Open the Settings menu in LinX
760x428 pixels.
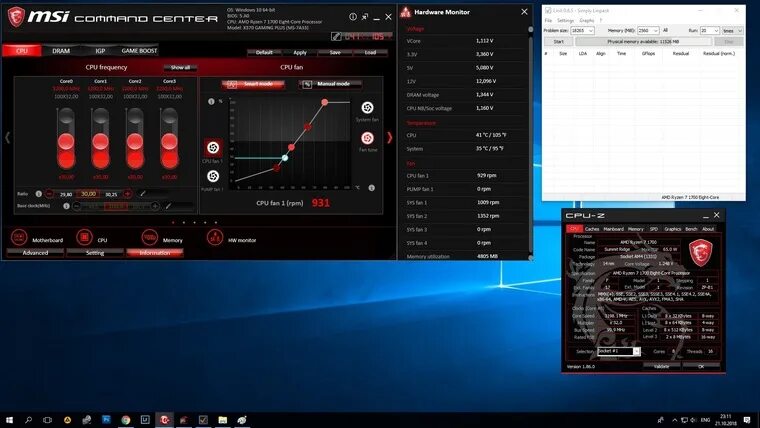pyautogui.click(x=565, y=20)
